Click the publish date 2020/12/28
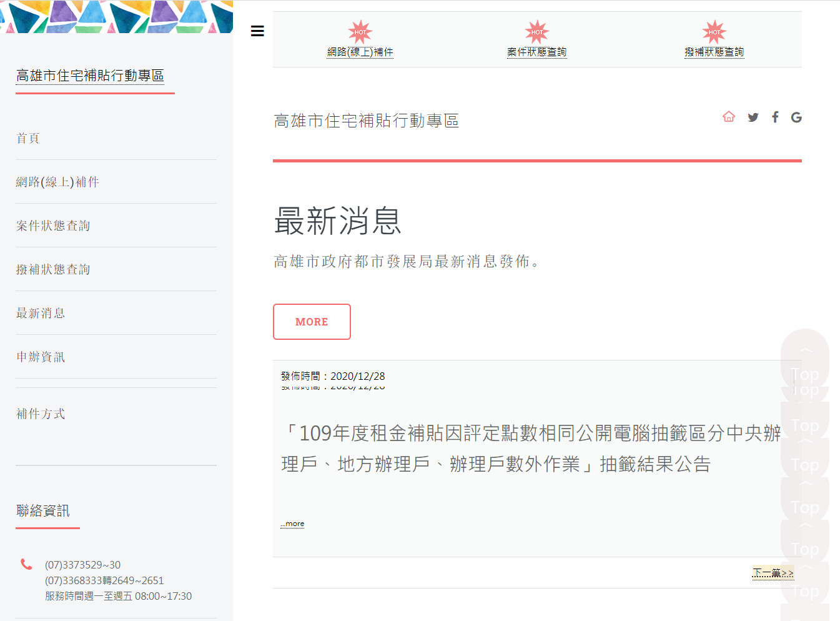The width and height of the screenshot is (840, 621). [x=357, y=376]
